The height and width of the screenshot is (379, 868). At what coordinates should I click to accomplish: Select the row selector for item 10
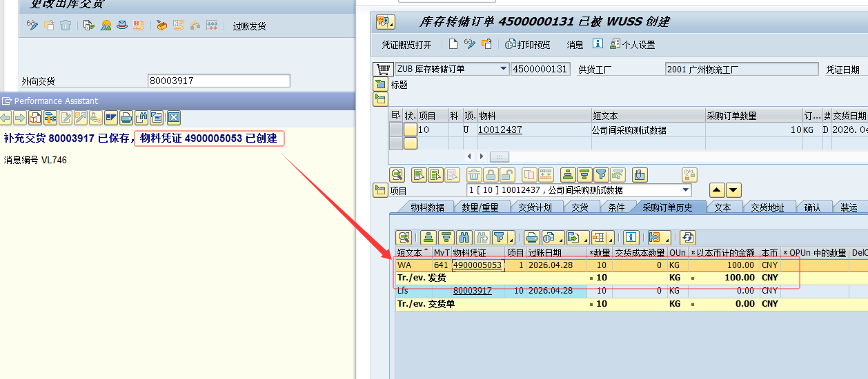(395, 130)
